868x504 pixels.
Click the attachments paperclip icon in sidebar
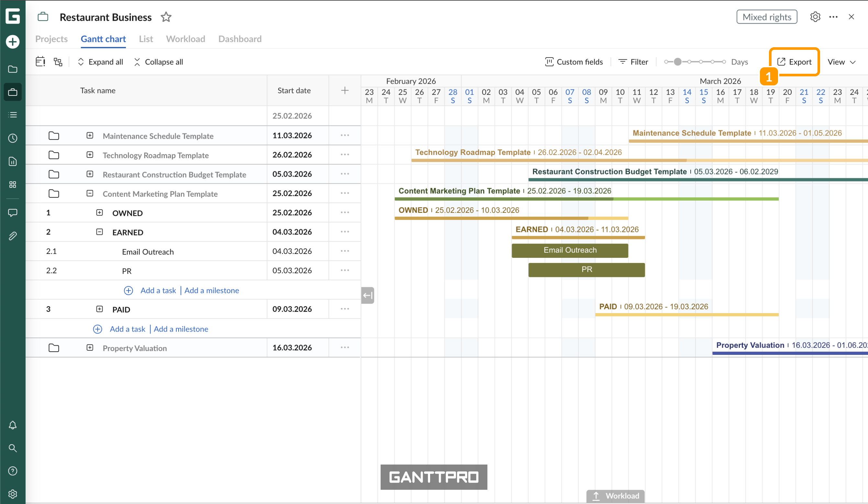click(13, 236)
